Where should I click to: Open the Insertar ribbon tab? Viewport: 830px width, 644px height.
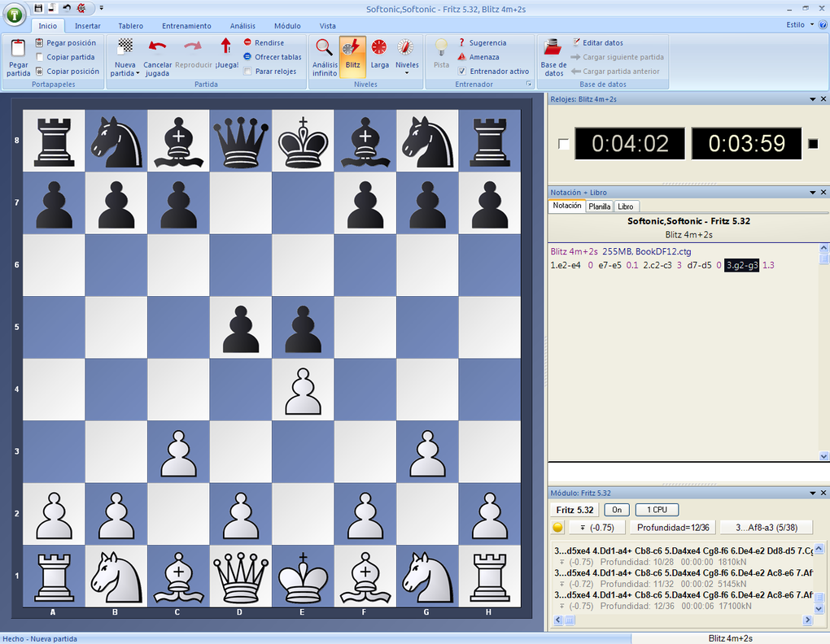[87, 26]
